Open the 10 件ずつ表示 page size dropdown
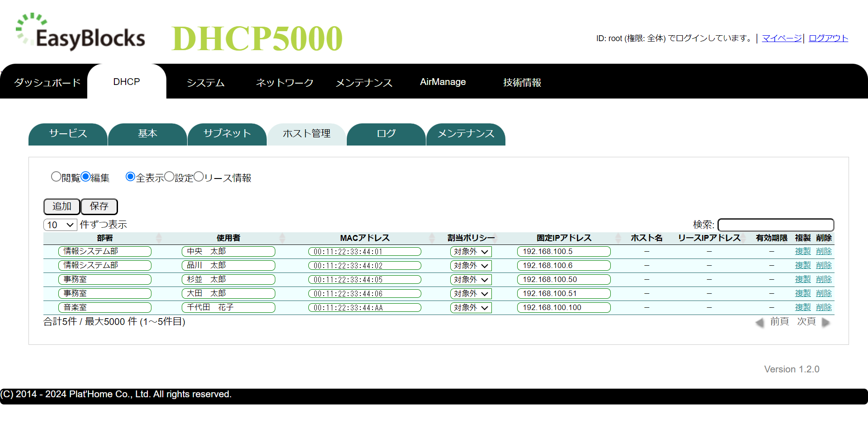 click(60, 225)
